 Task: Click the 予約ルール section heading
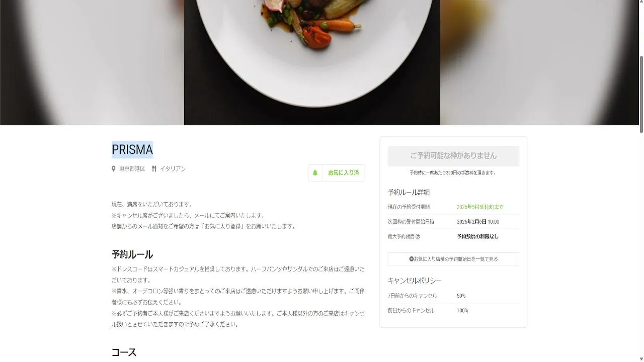click(132, 254)
